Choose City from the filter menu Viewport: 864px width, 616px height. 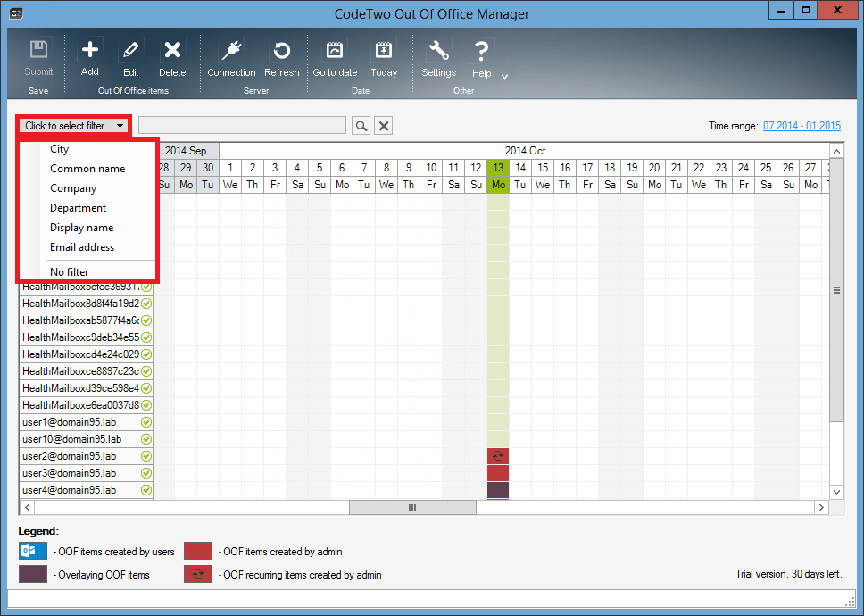tap(60, 149)
